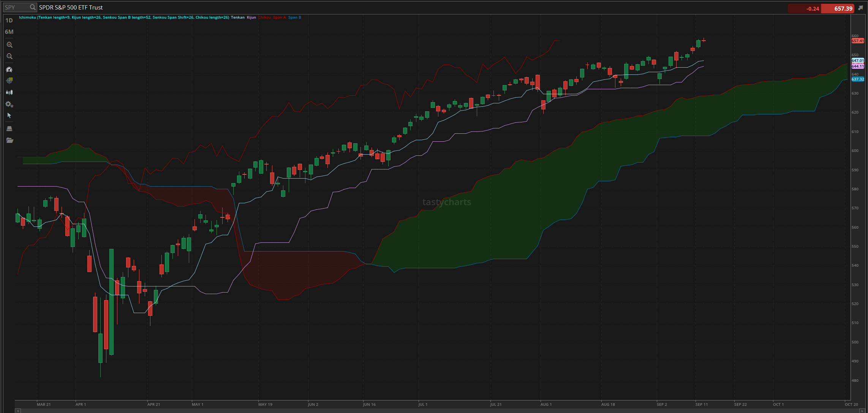
Task: Click the Ichimoku indicator parameters label
Action: pos(124,17)
